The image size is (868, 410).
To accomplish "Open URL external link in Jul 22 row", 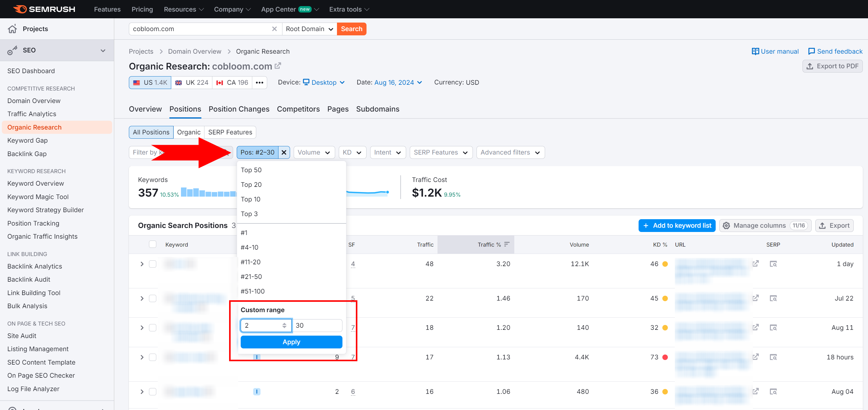I will click(756, 298).
